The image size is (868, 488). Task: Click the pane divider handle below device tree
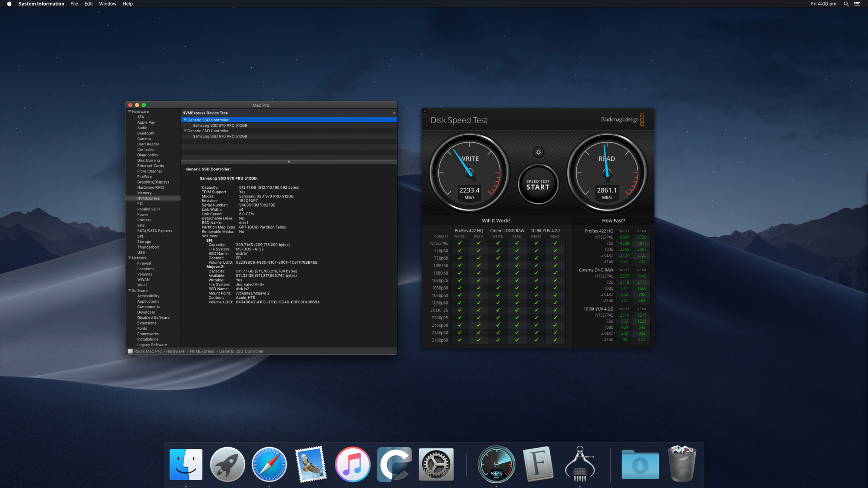click(x=289, y=162)
